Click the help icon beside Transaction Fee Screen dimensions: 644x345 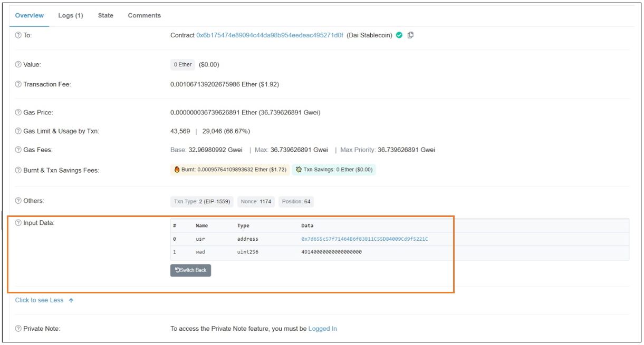coord(18,84)
